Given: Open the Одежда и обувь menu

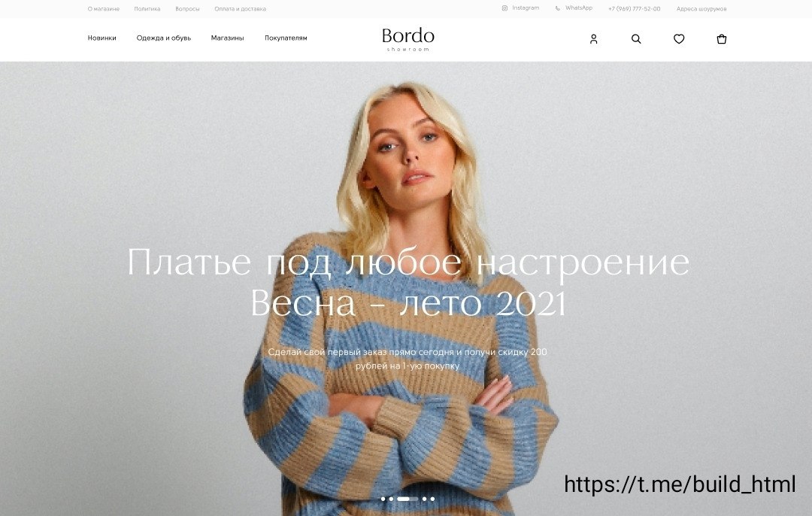Looking at the screenshot, I should point(164,38).
